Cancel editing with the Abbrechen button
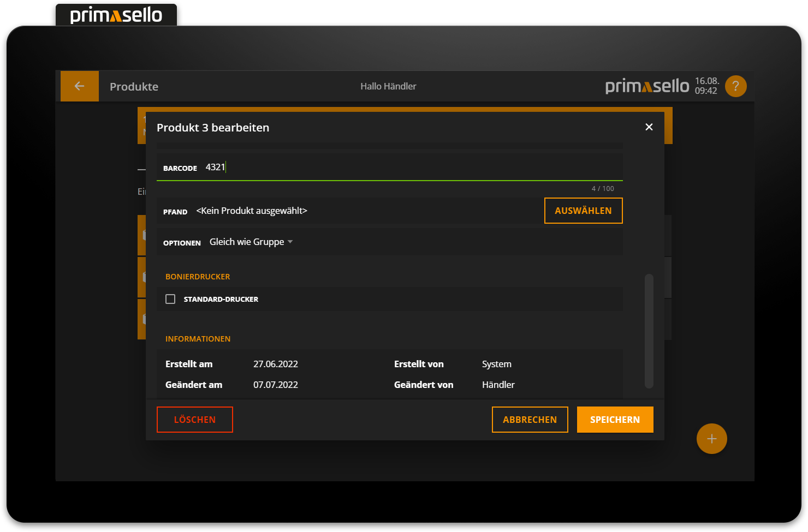808x532 pixels. point(530,420)
